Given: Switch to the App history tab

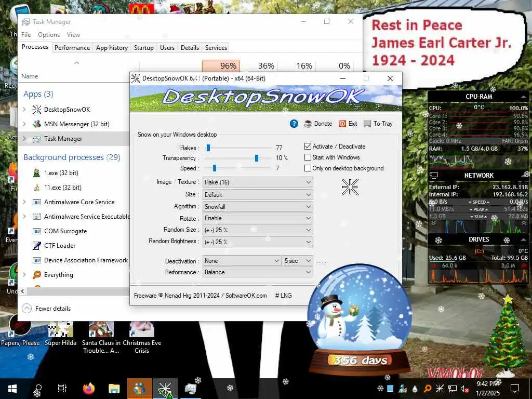Looking at the screenshot, I should [x=112, y=48].
